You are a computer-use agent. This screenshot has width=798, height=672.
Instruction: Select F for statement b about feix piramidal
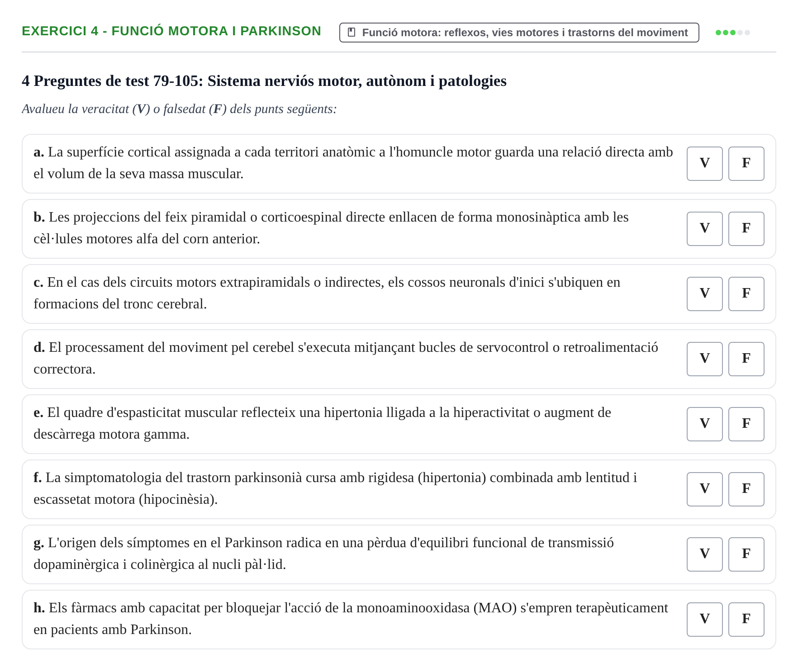[746, 228]
